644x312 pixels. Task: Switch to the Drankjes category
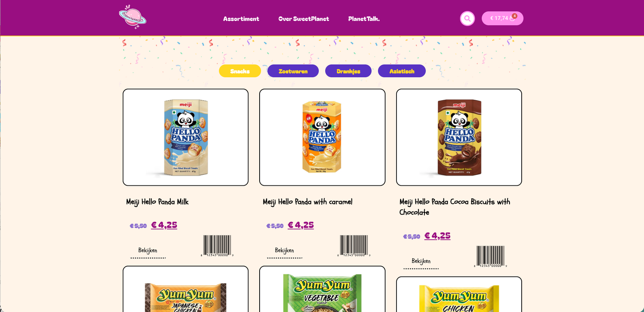[x=348, y=71]
